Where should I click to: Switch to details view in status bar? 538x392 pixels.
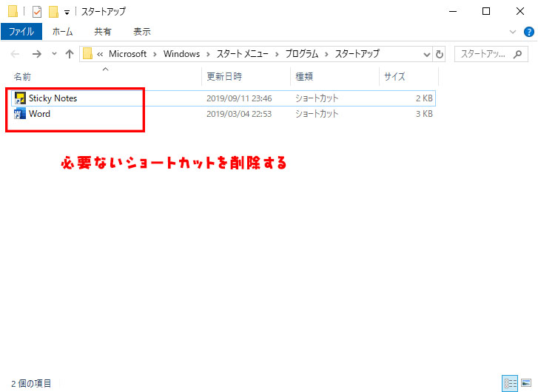point(510,383)
